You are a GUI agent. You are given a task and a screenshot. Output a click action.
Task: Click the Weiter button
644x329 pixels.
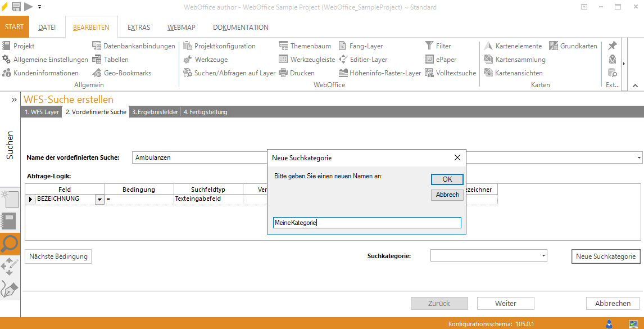point(505,303)
